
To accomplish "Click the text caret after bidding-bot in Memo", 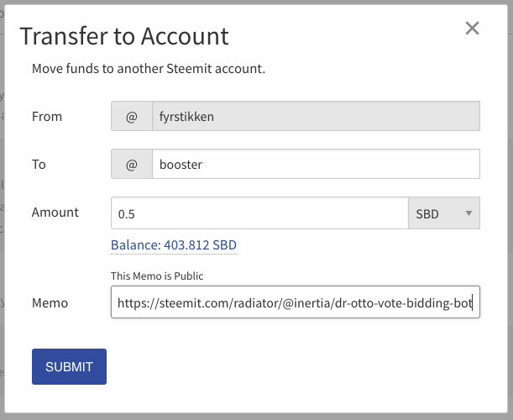I will pos(473,302).
